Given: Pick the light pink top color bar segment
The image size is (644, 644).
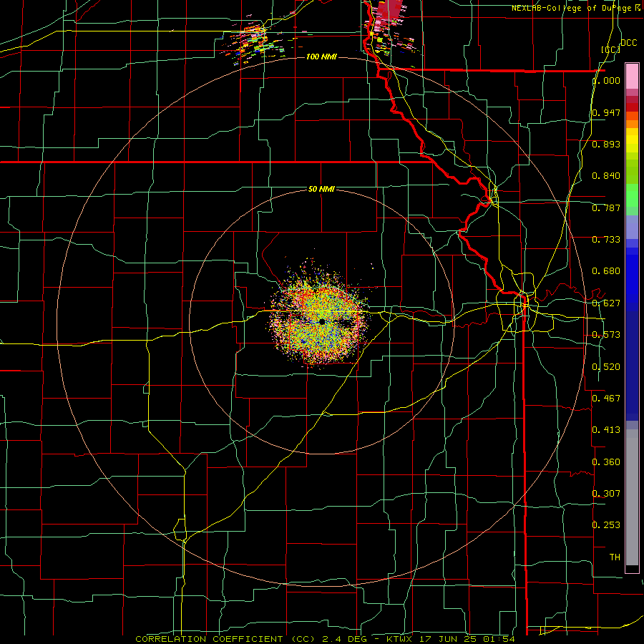Looking at the screenshot, I should 632,77.
